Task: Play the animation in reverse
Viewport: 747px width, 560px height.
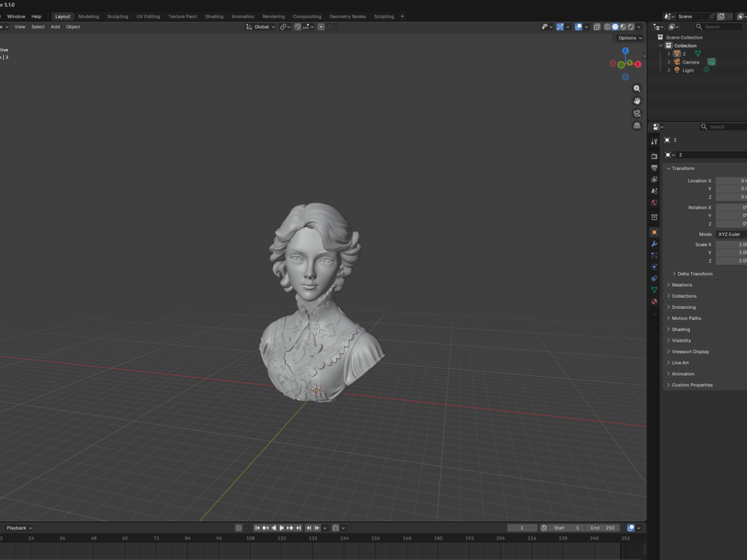Action: [x=274, y=528]
